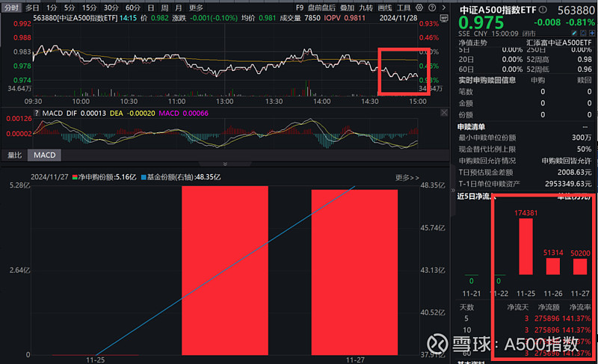Image resolution: width=598 pixels, height=364 pixels.
Task: Open the help question-mark icon in toolbar
Action: click(x=432, y=7)
